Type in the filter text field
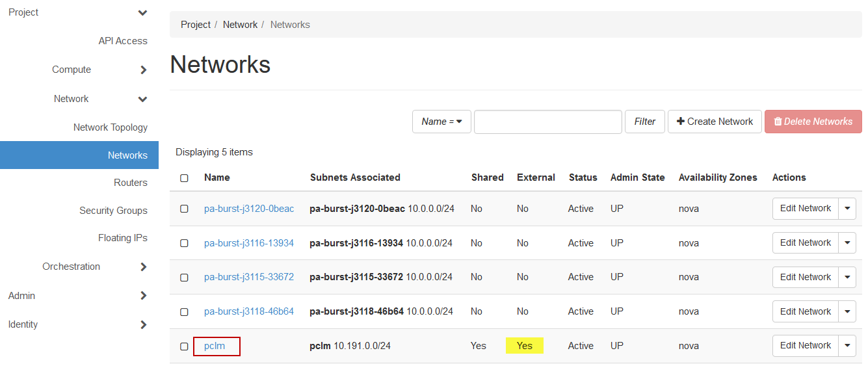 547,122
